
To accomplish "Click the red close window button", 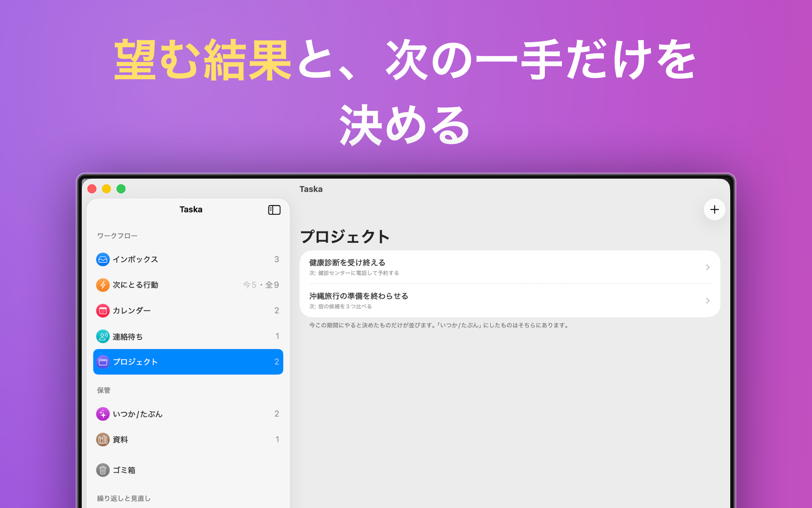I will coord(92,189).
